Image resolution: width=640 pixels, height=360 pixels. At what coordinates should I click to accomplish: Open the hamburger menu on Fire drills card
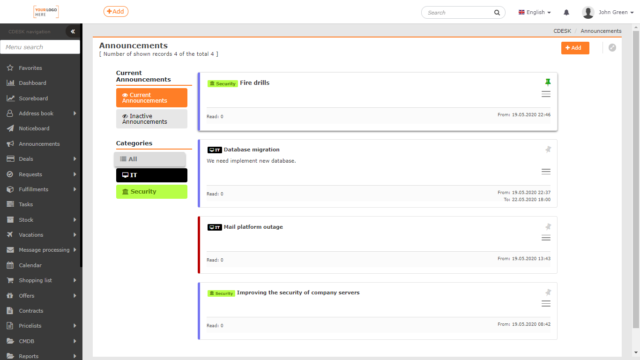click(546, 94)
